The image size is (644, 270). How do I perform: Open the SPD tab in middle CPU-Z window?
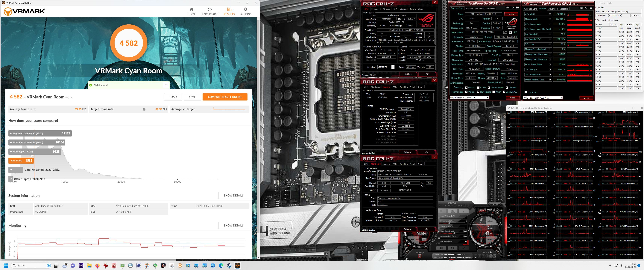pyautogui.click(x=395, y=87)
